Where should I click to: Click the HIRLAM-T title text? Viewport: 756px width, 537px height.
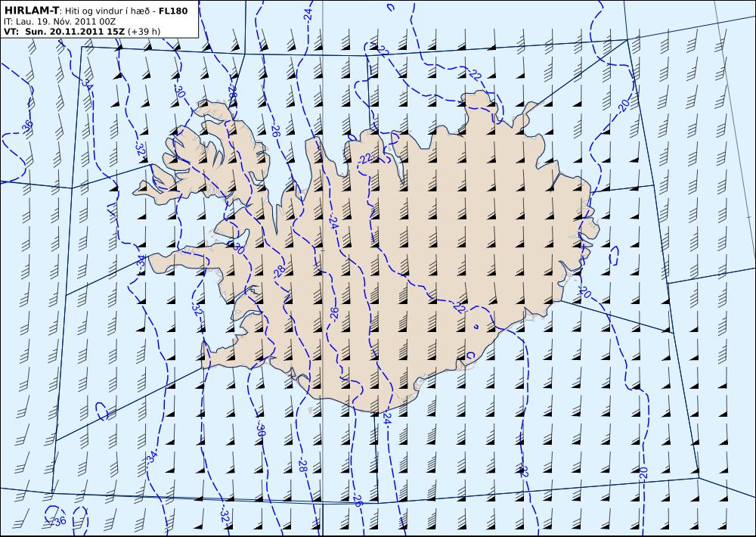[30, 10]
